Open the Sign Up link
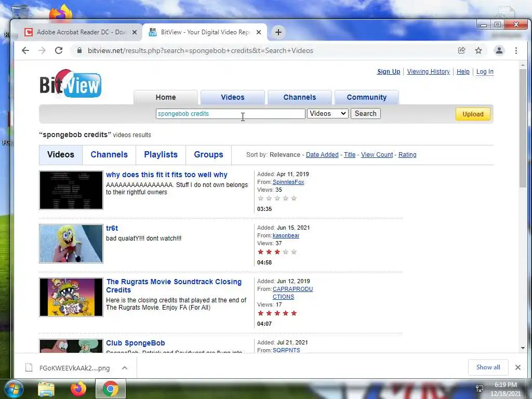The image size is (532, 399). coord(389,72)
